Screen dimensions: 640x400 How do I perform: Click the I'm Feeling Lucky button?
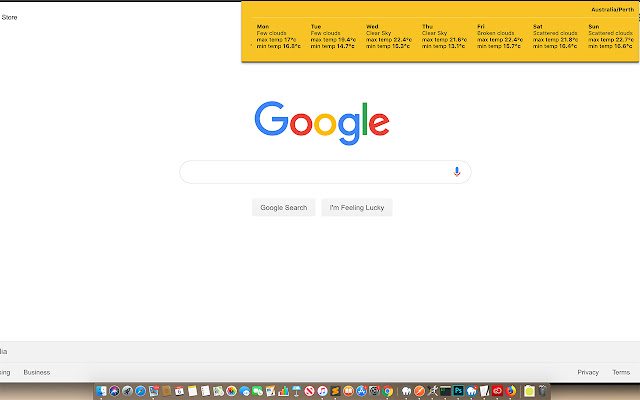(357, 207)
